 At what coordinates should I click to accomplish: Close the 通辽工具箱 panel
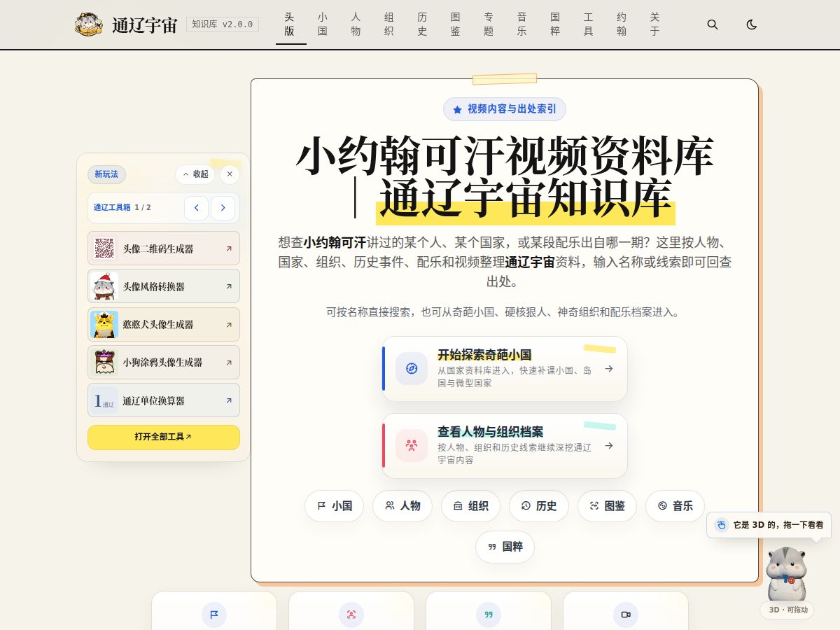[x=230, y=174]
